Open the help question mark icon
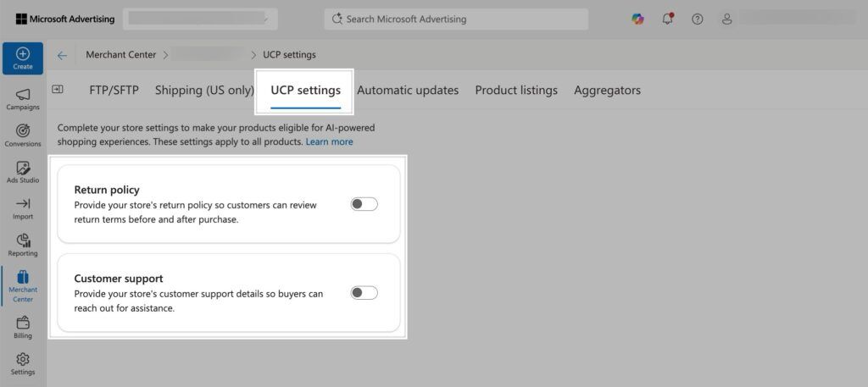Viewport: 868px width, 387px height. click(698, 19)
